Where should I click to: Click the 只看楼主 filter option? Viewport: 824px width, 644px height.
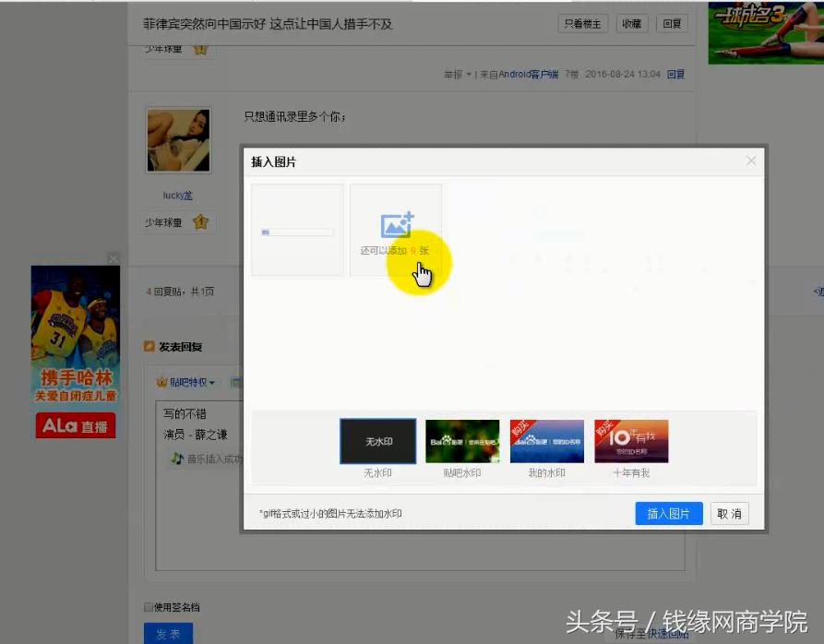tap(582, 23)
